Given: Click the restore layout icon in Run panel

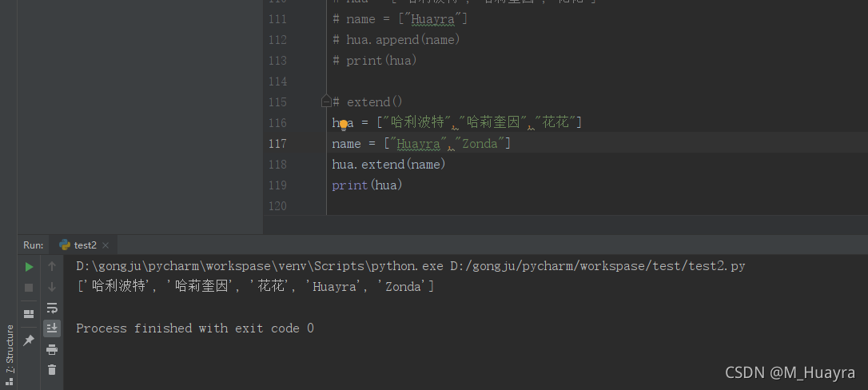Looking at the screenshot, I should tap(29, 313).
